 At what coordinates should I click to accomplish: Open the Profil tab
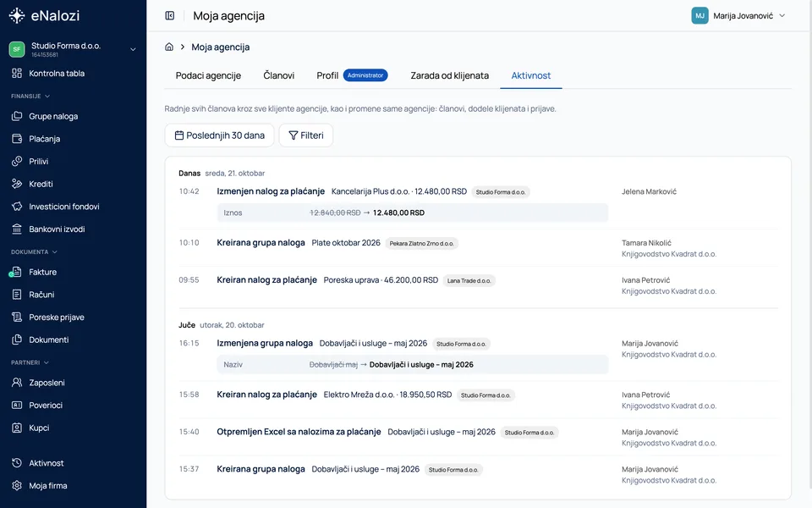(x=352, y=75)
